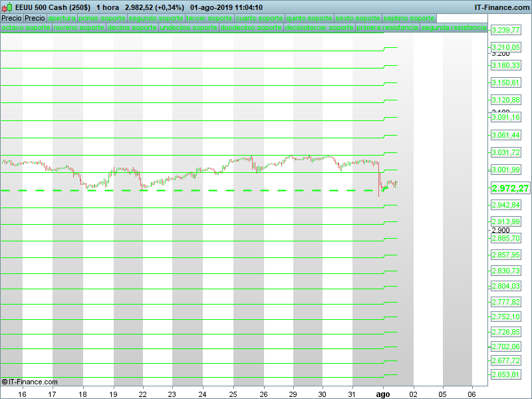
Task: Click date 25 on the time axis
Action: (233, 394)
